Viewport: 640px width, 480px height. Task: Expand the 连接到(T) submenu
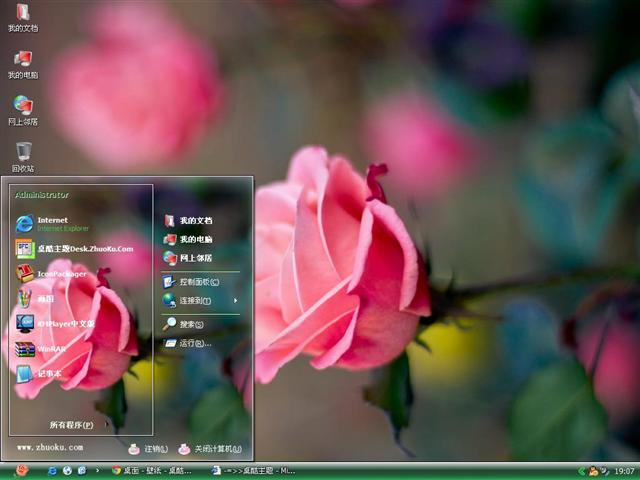coord(200,300)
